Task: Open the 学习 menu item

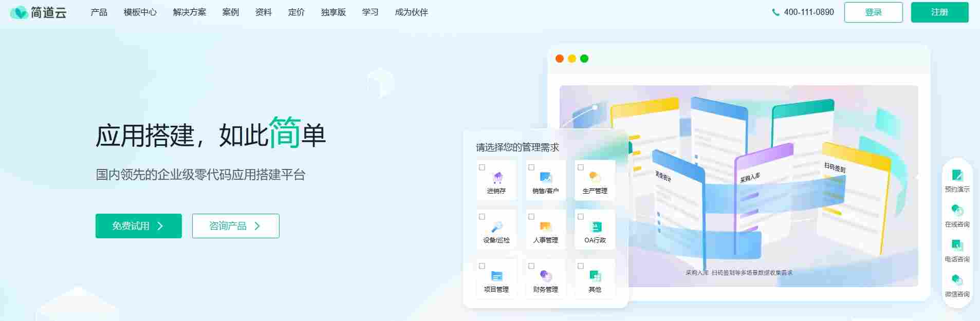Action: (371, 12)
